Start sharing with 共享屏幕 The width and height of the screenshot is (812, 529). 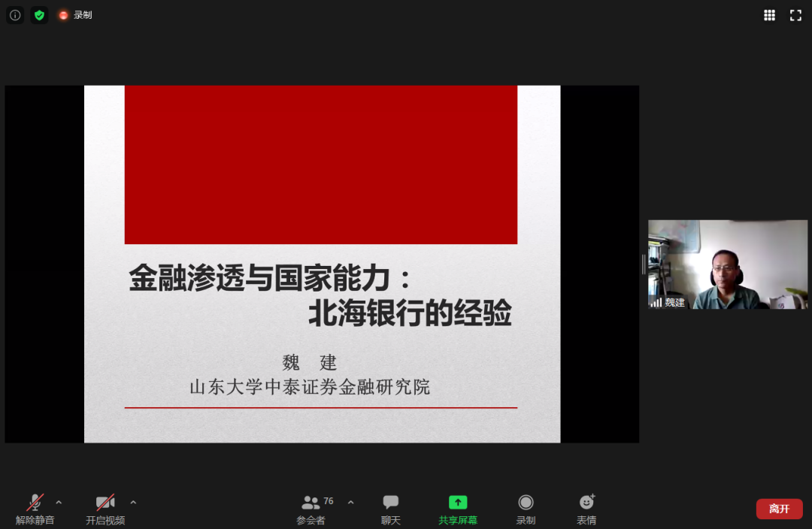click(458, 509)
